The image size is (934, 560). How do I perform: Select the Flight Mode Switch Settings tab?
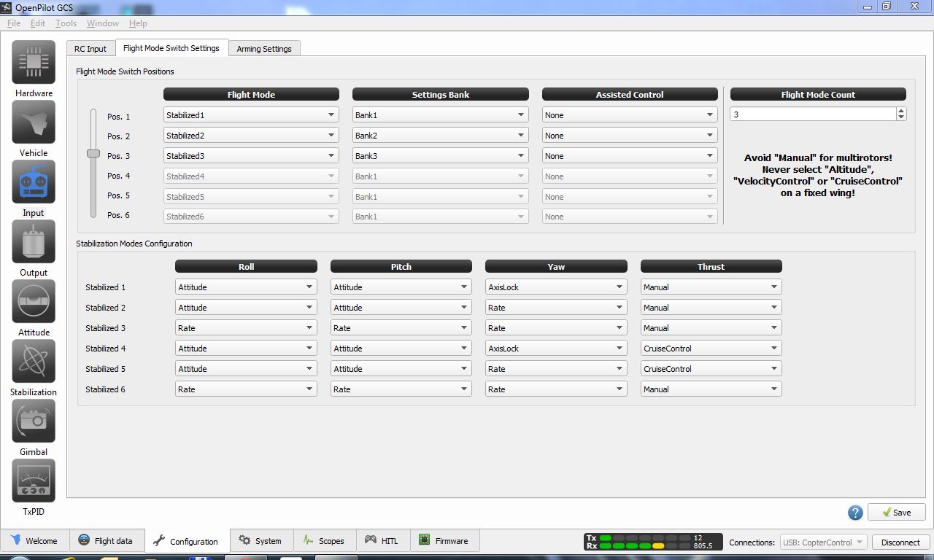(x=171, y=48)
